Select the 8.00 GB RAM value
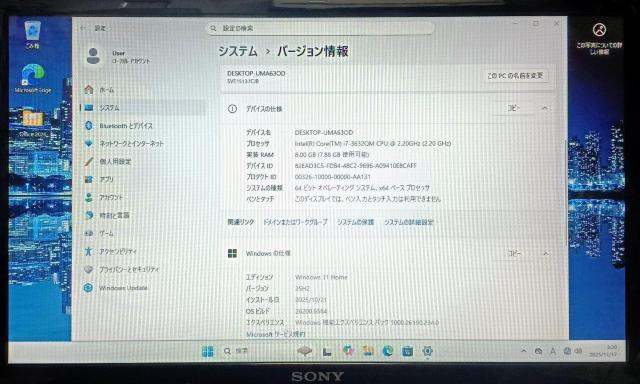This screenshot has width=640, height=384. (331, 155)
